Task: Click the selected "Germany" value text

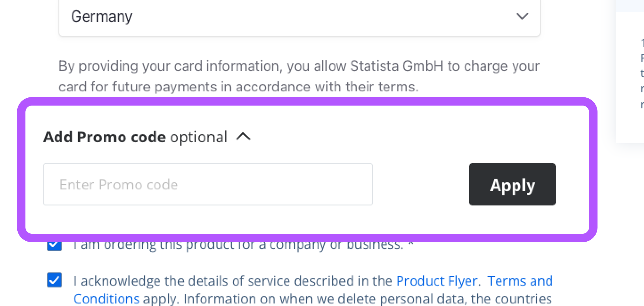Action: (101, 16)
